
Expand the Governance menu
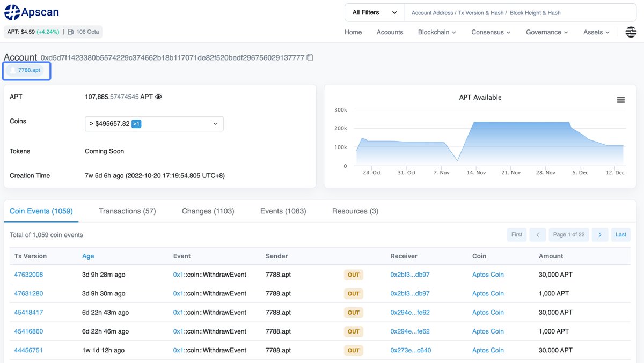point(547,32)
